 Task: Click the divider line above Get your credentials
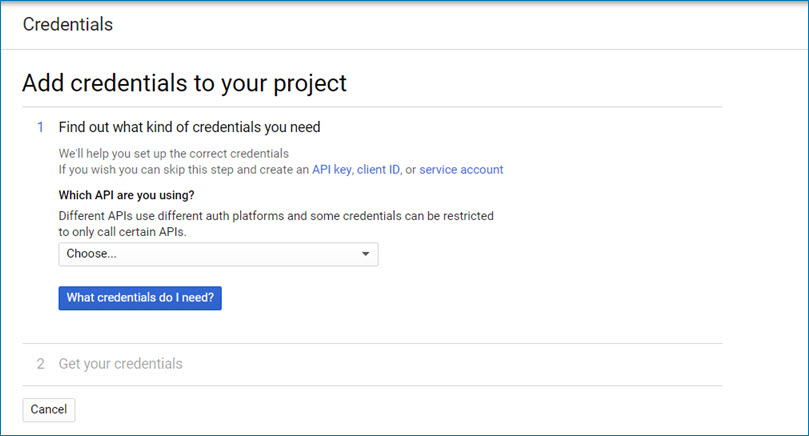373,344
